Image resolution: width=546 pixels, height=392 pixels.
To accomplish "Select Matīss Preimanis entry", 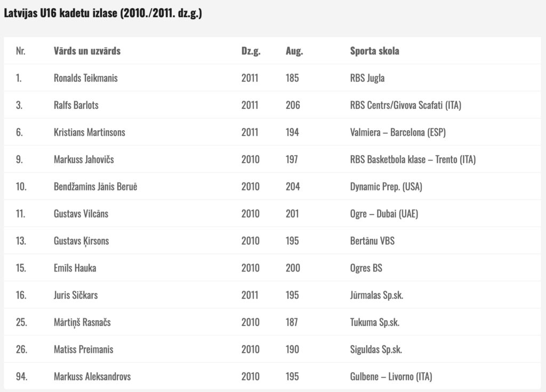I will pos(83,349).
